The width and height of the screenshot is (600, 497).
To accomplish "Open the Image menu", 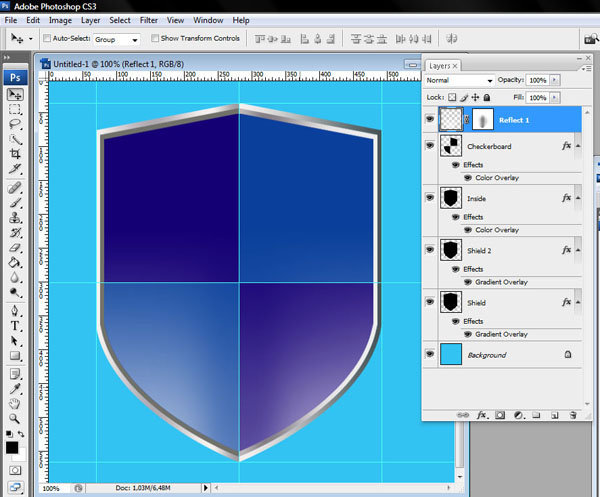I will [x=60, y=20].
